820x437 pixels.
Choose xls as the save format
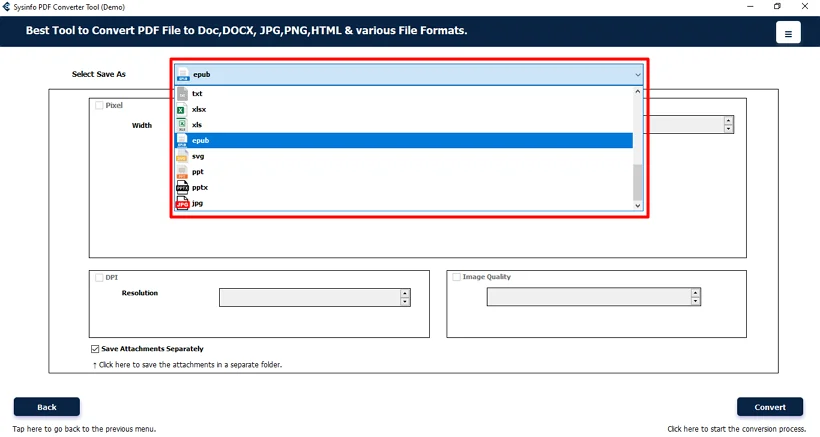point(403,125)
